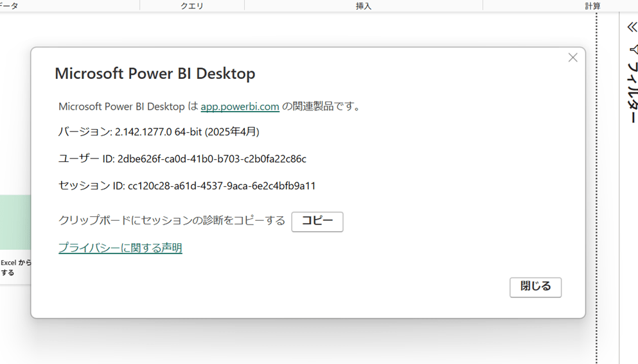Select the バージョン text line

[x=159, y=132]
